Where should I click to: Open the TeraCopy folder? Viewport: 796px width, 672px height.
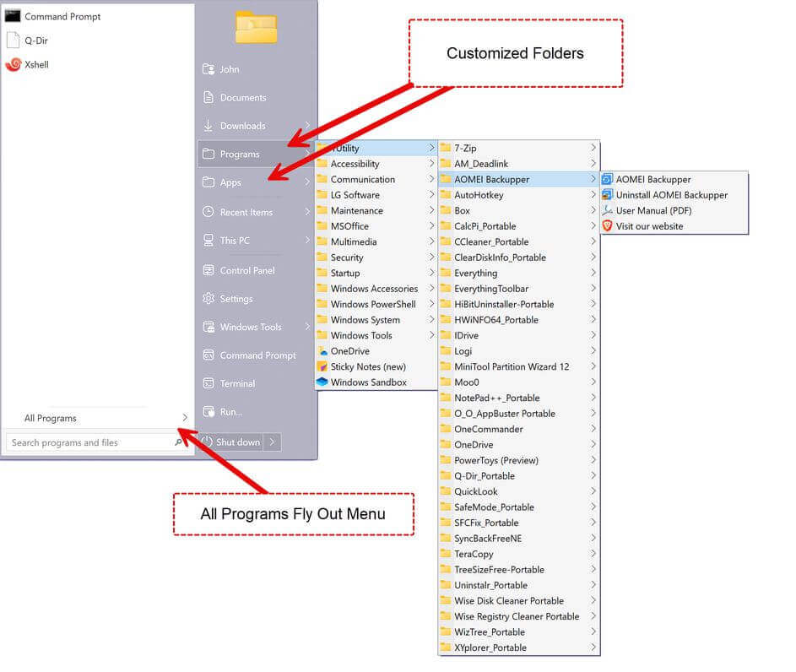[x=519, y=554]
